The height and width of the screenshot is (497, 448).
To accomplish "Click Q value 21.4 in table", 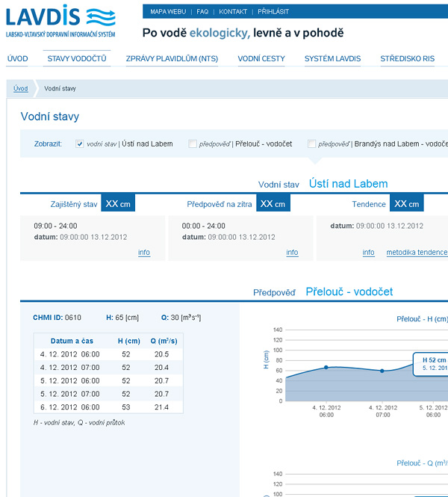I will (x=161, y=407).
